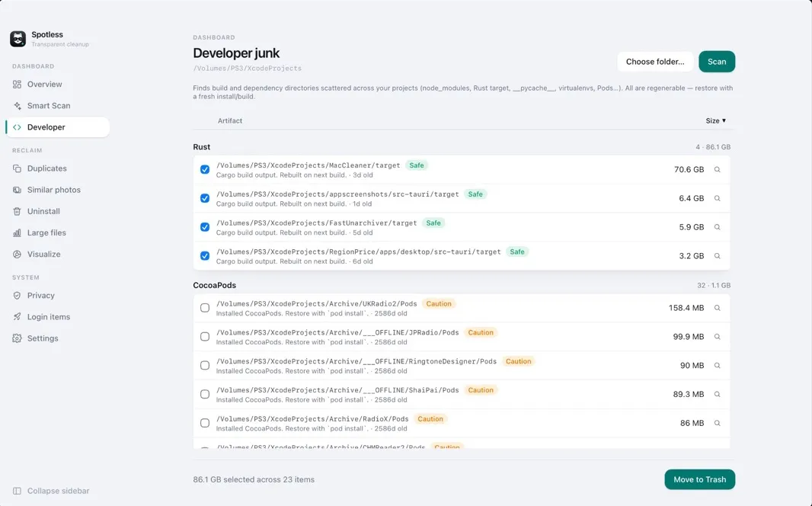This screenshot has height=506, width=812.
Task: Click the Login items rocket icon
Action: pyautogui.click(x=17, y=317)
